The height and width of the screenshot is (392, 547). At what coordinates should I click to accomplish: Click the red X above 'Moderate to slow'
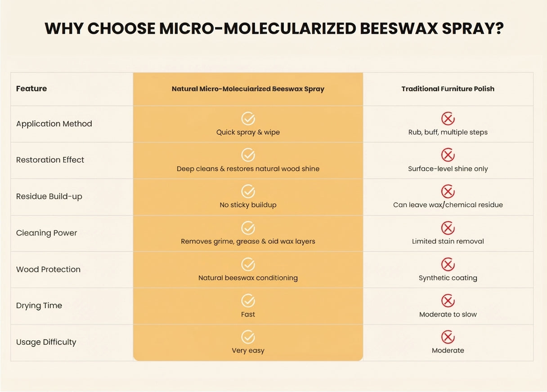pos(448,301)
